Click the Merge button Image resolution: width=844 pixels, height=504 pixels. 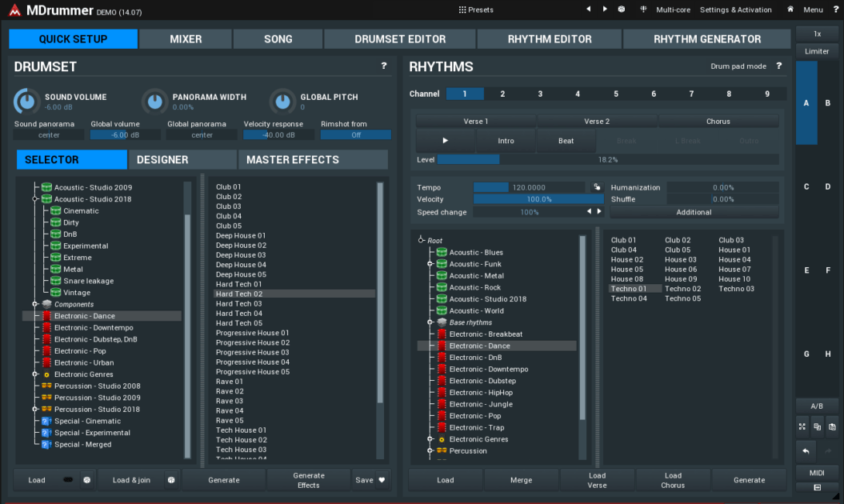pos(521,480)
